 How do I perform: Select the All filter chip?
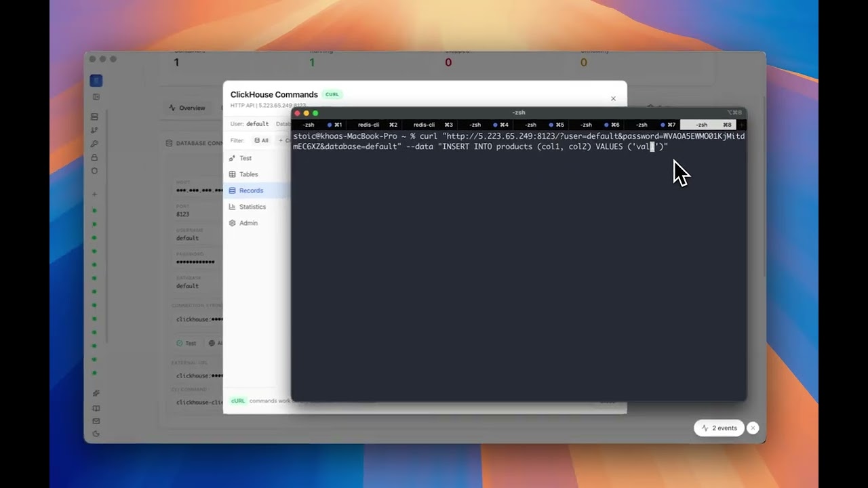(261, 140)
